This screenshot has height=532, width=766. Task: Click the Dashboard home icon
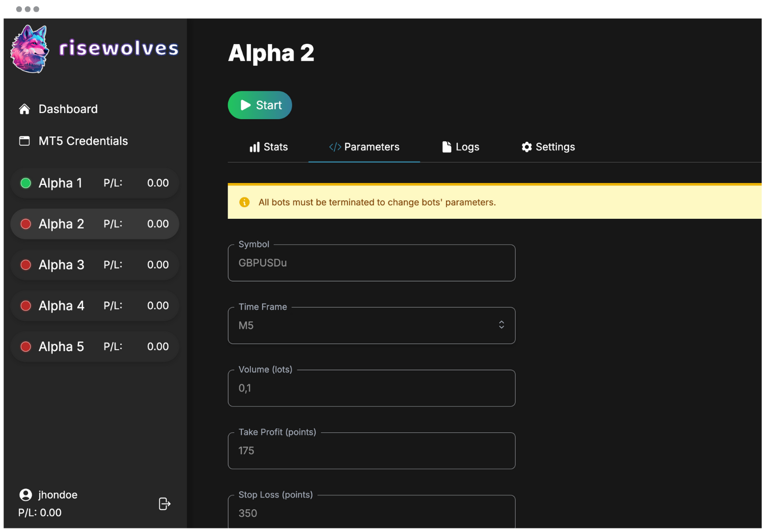tap(24, 109)
